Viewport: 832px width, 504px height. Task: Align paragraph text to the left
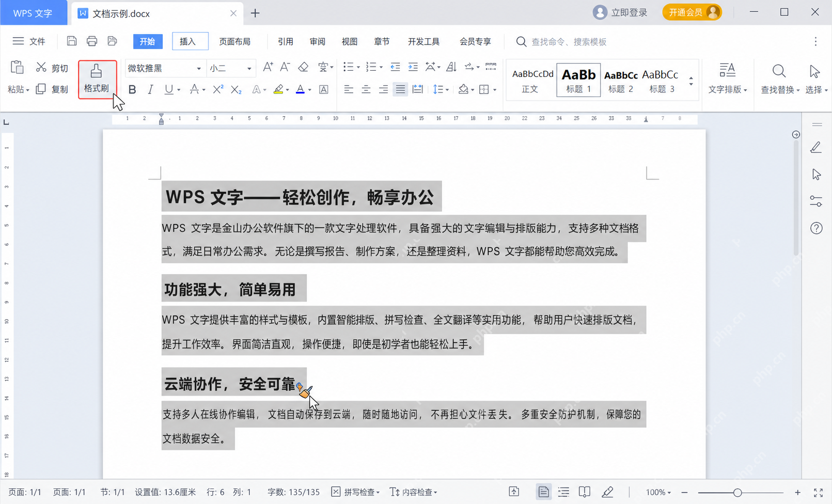(349, 89)
